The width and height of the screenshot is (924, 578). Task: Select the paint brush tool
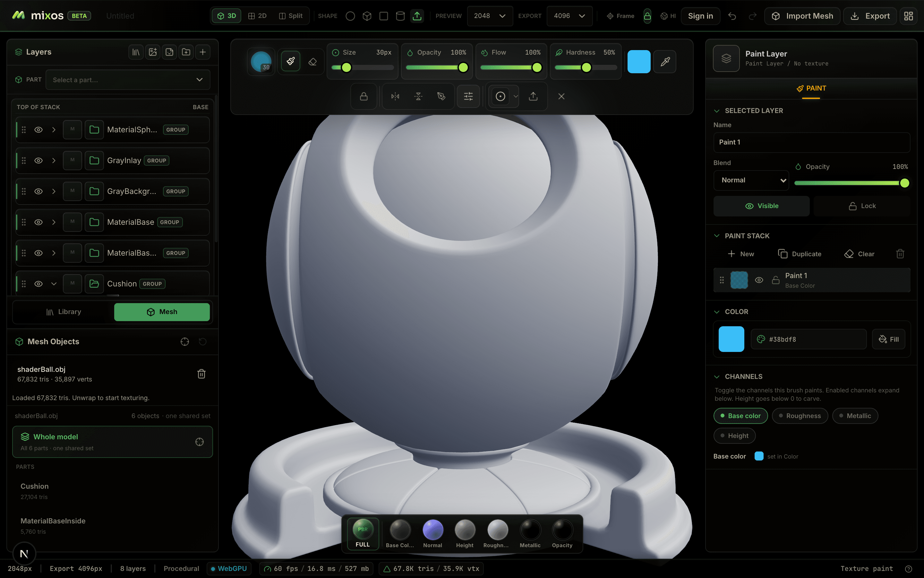pos(291,61)
